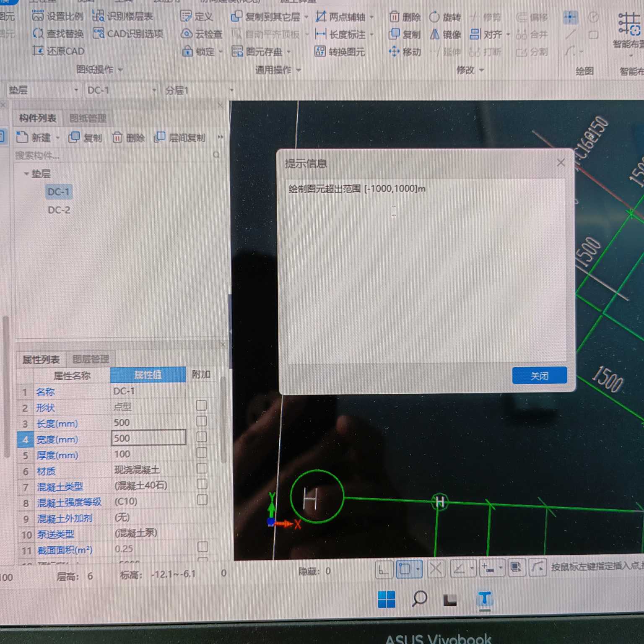Select the 长度标注 tool
The image size is (644, 644).
point(344,34)
